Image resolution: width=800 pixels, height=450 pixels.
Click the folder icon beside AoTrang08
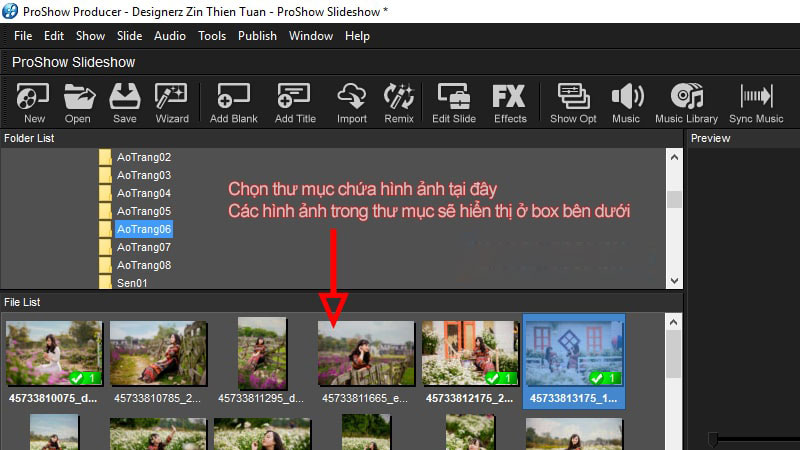pyautogui.click(x=105, y=265)
